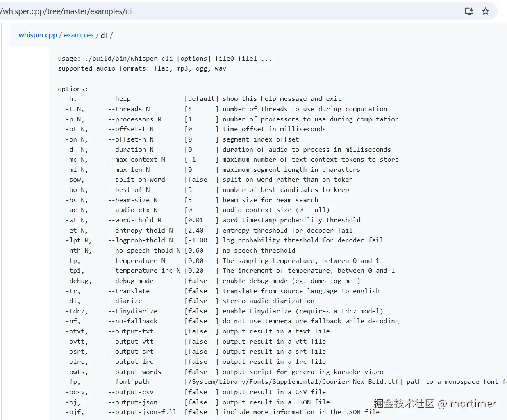Screen dimensions: 507x420
Task: Select the --output-txt option text
Action: [x=131, y=331]
